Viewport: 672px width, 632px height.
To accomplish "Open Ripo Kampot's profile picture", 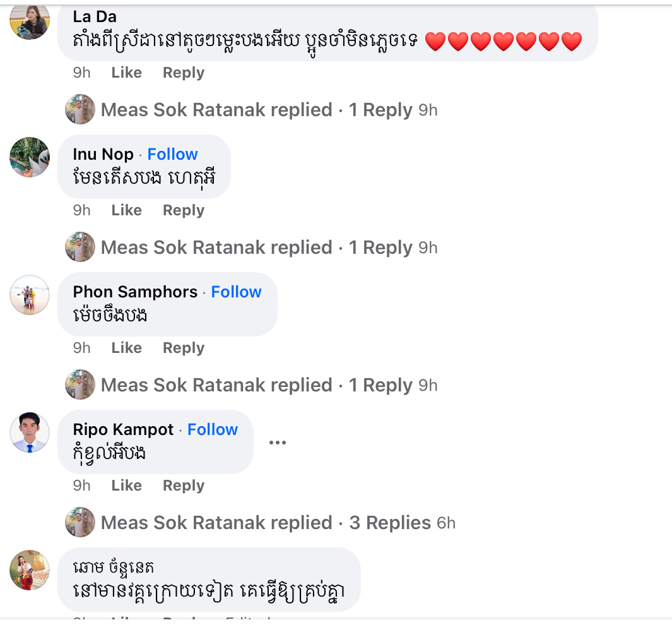I will point(30,432).
